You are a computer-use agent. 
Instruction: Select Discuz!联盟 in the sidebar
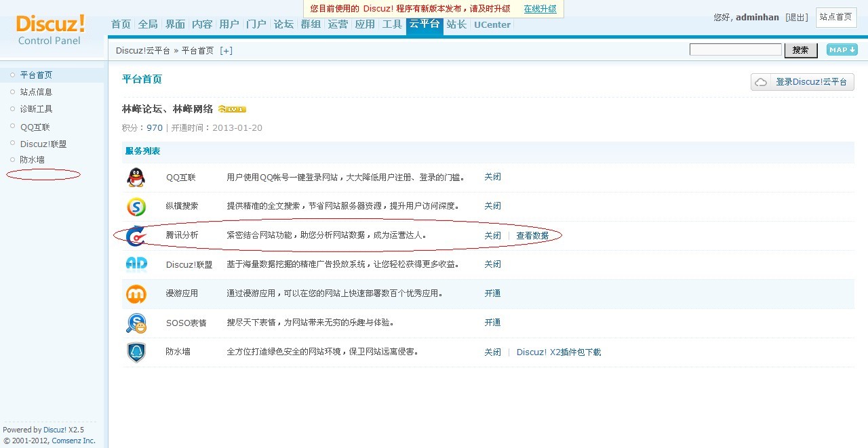coord(43,144)
